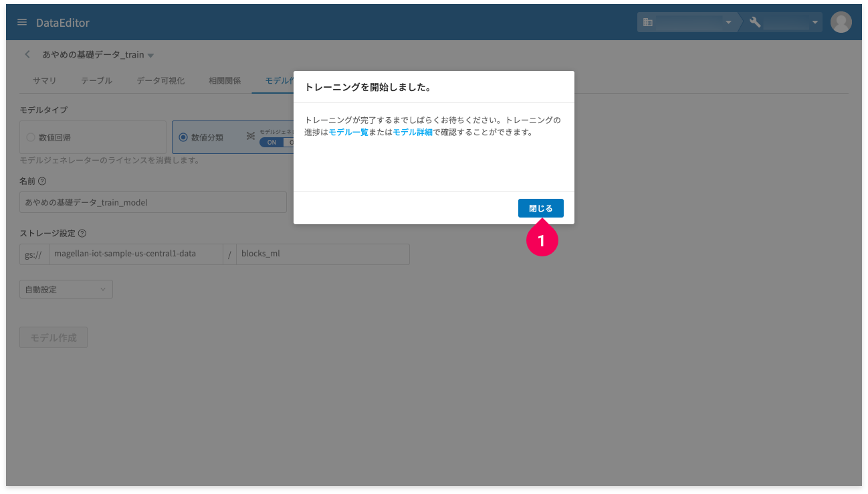Click the dialog title トレーニングを開始しました。
Image resolution: width=868 pixels, height=494 pixels.
click(x=368, y=87)
